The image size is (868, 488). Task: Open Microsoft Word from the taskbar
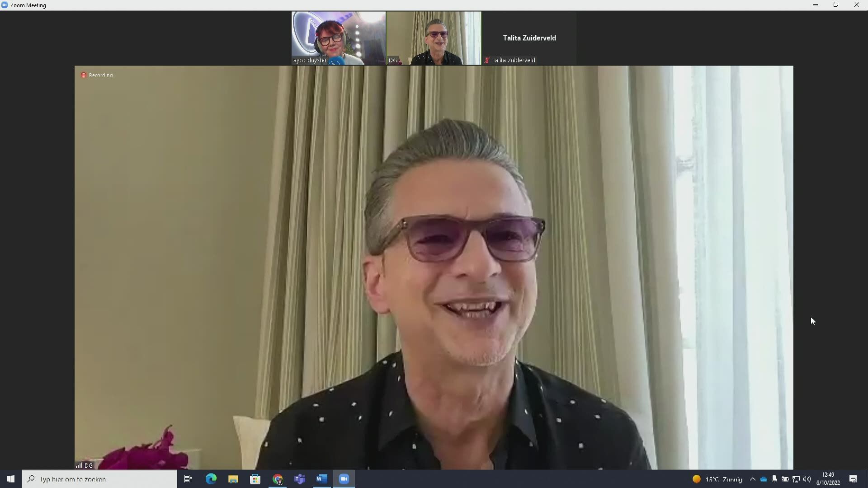click(322, 479)
